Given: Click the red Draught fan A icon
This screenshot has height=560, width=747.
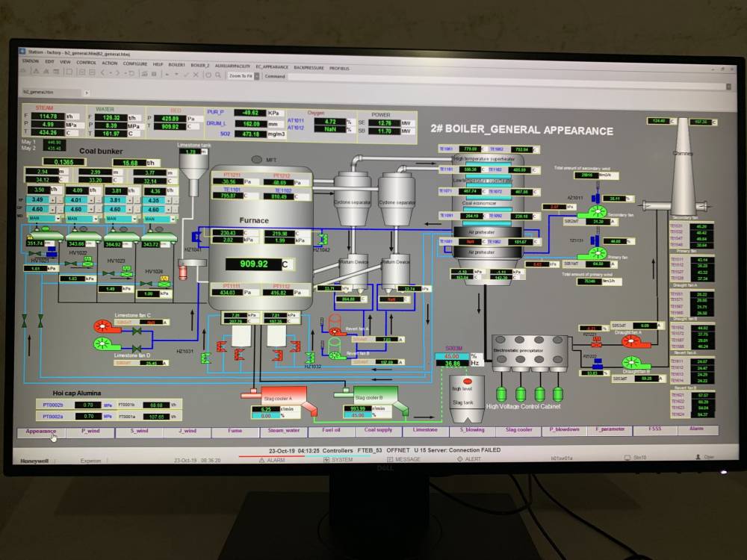Looking at the screenshot, I should 633,342.
